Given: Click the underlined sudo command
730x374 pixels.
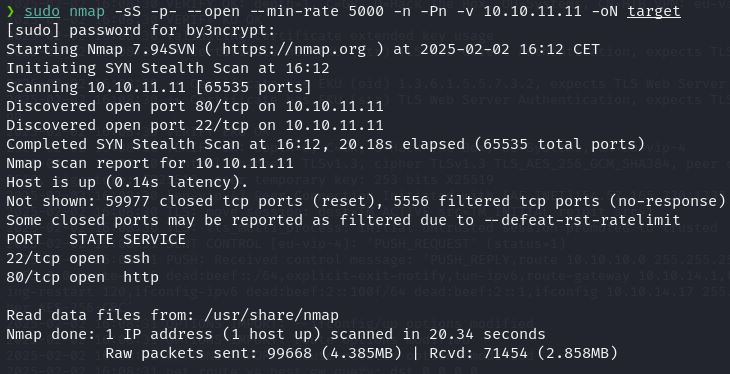Looking at the screenshot, I should (x=42, y=11).
